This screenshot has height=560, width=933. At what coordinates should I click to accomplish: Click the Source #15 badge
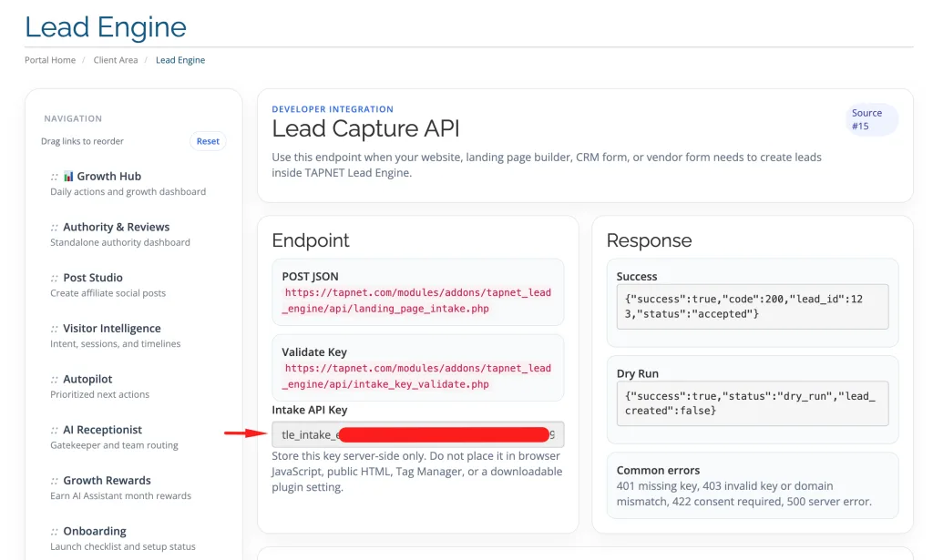[x=872, y=119]
